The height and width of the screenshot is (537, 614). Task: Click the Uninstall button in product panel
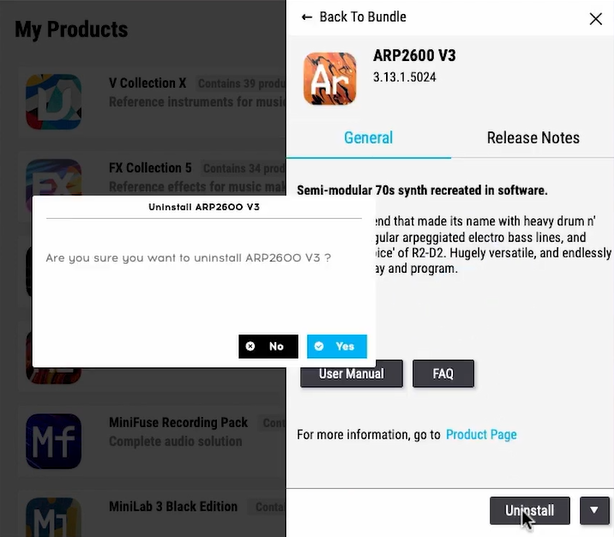[530, 510]
